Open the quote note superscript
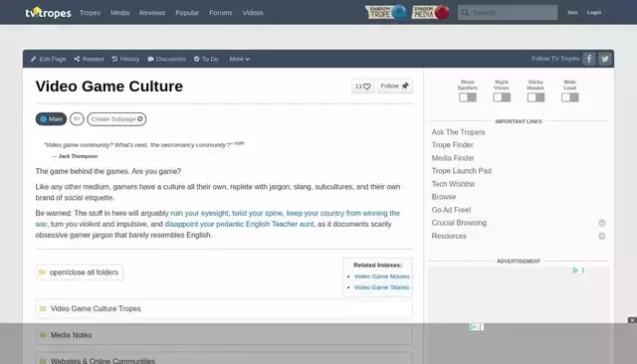 coord(239,143)
